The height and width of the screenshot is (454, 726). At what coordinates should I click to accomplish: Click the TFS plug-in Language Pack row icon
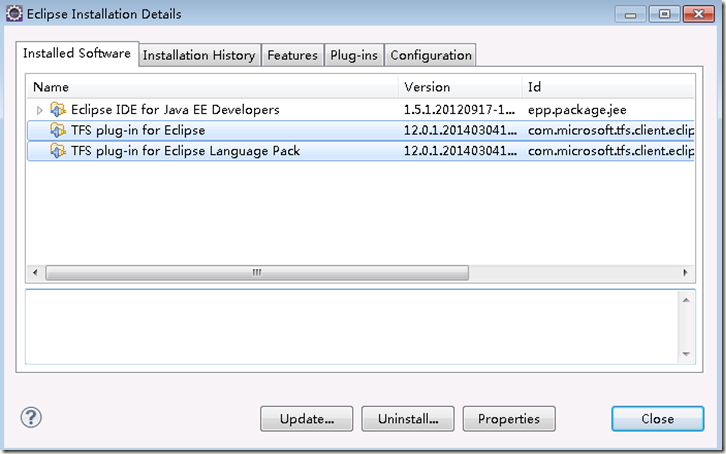(x=58, y=151)
